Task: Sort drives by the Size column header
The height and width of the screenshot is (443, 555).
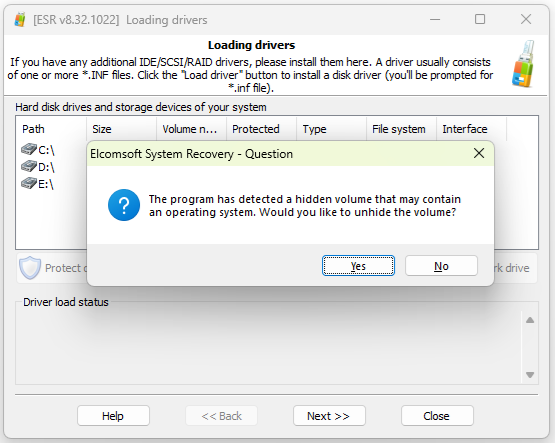Action: coord(121,129)
